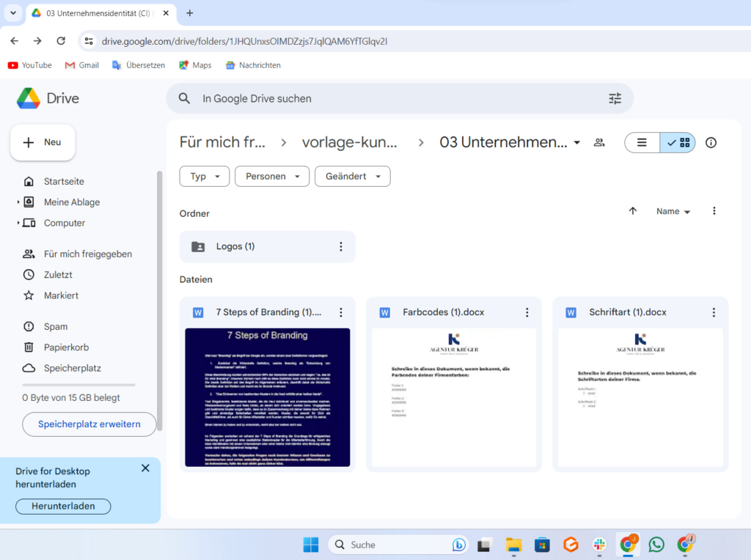This screenshot has height=560, width=751.
Task: Open Papierkorb in the sidebar
Action: pyautogui.click(x=66, y=347)
